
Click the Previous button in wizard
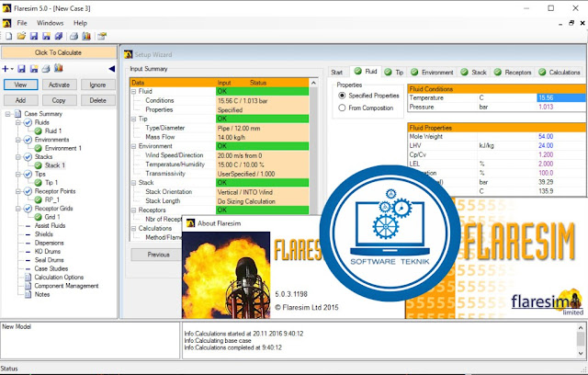[158, 255]
